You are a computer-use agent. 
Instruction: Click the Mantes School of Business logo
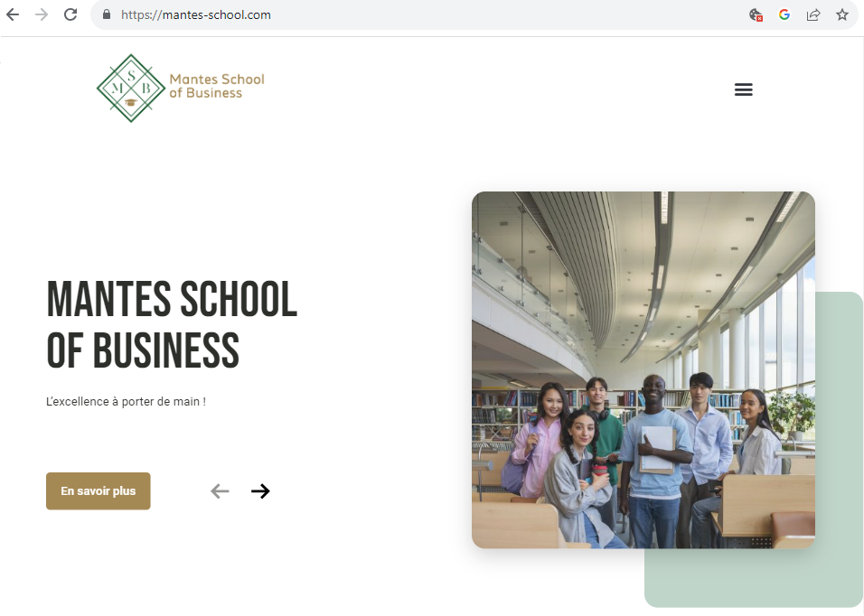(181, 89)
